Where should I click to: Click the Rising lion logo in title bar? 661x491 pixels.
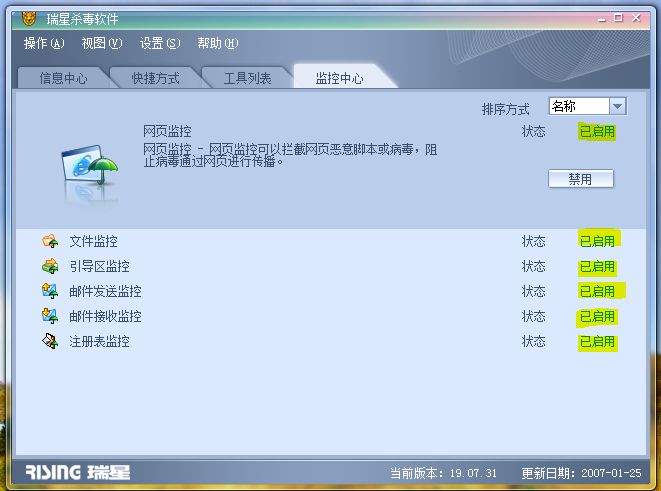29,18
